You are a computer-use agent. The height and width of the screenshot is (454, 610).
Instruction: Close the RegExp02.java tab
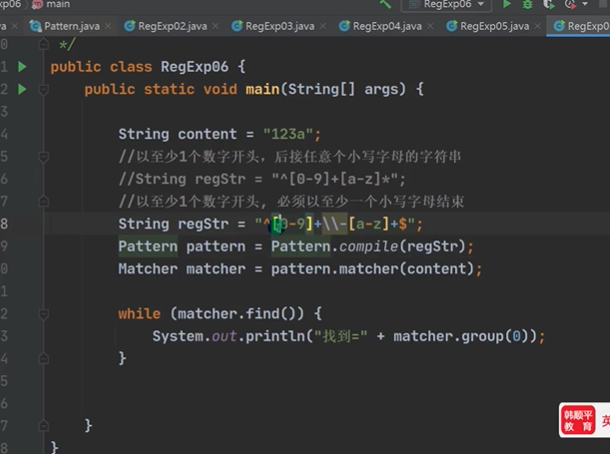pos(216,26)
